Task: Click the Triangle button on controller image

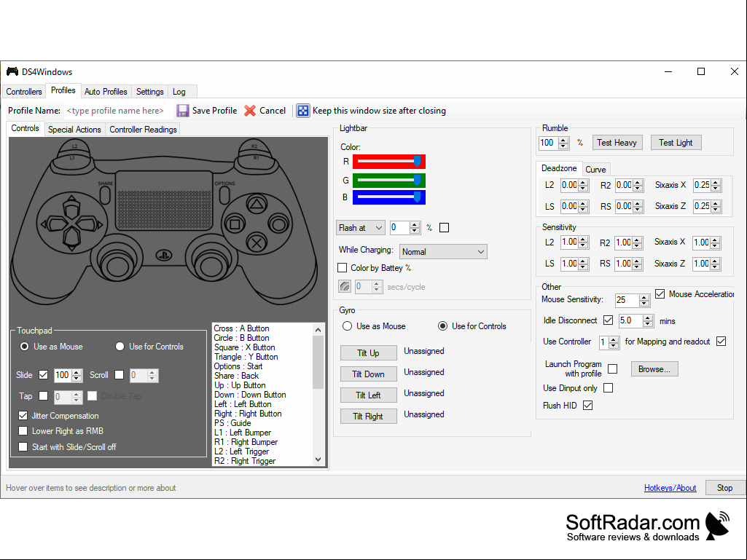Action: (257, 205)
